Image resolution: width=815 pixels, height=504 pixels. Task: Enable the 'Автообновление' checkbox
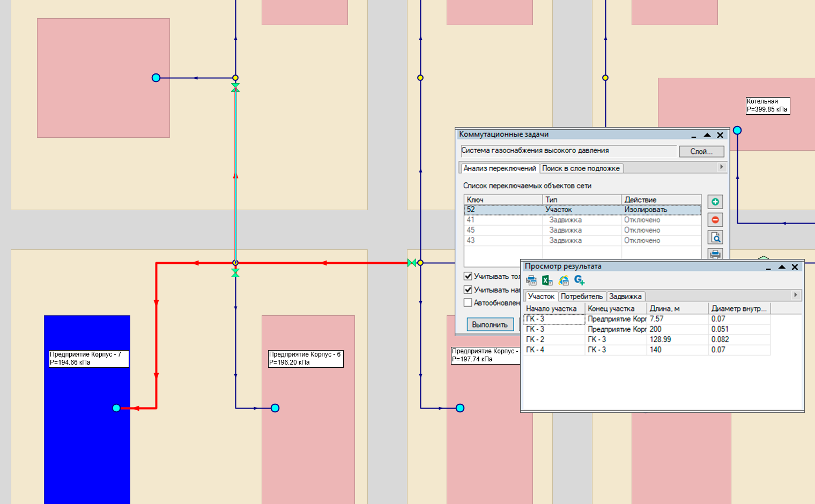coord(468,303)
